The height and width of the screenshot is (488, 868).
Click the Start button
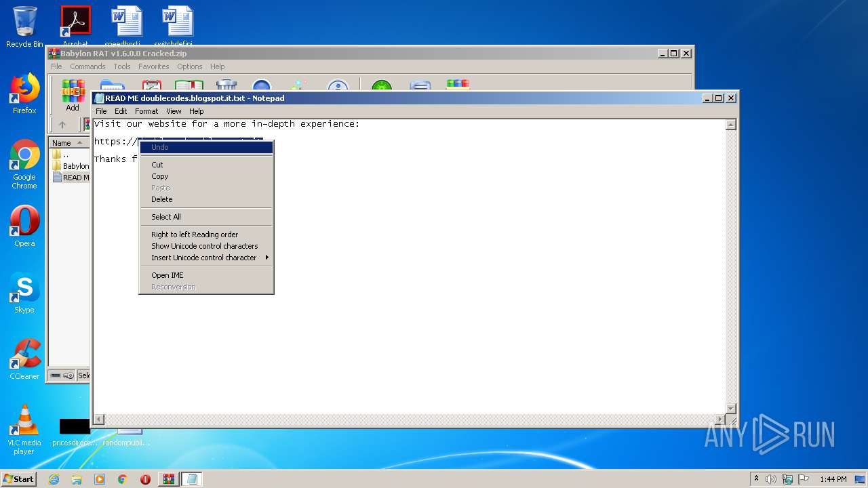[x=19, y=479]
